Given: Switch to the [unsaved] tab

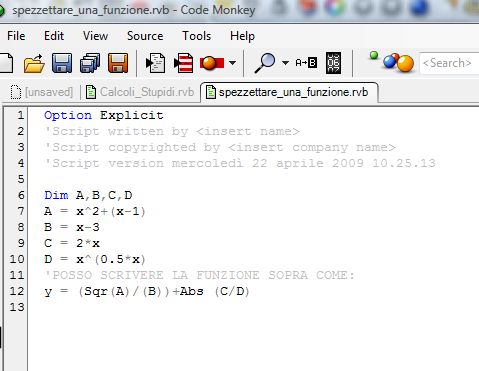Looking at the screenshot, I should pos(42,92).
